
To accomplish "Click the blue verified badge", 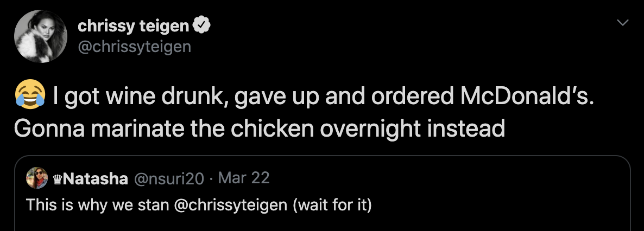I will (x=201, y=26).
